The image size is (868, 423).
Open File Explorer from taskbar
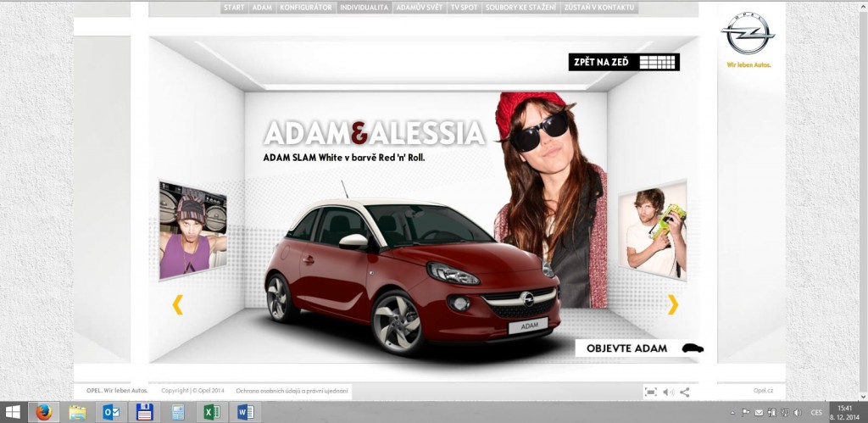[77, 412]
